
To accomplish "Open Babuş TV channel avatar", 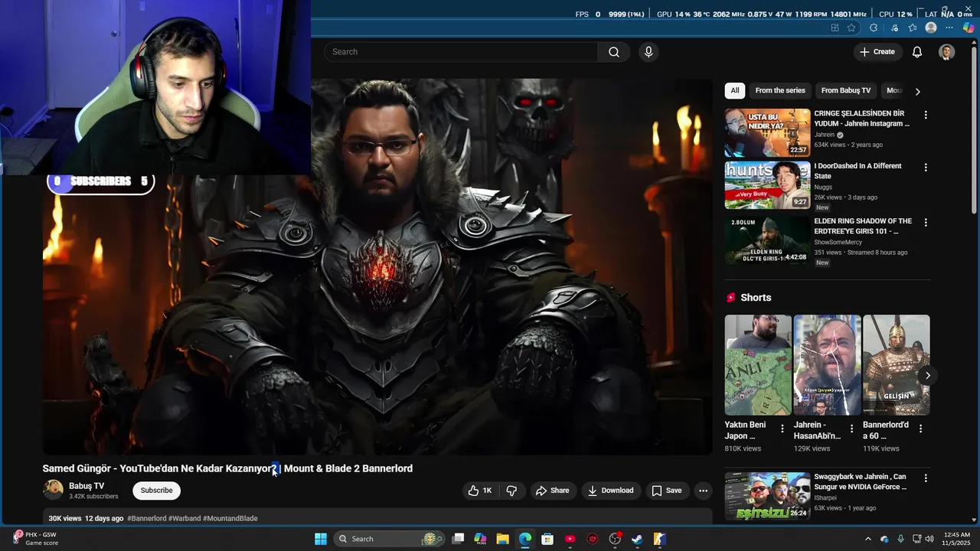I will pyautogui.click(x=53, y=490).
